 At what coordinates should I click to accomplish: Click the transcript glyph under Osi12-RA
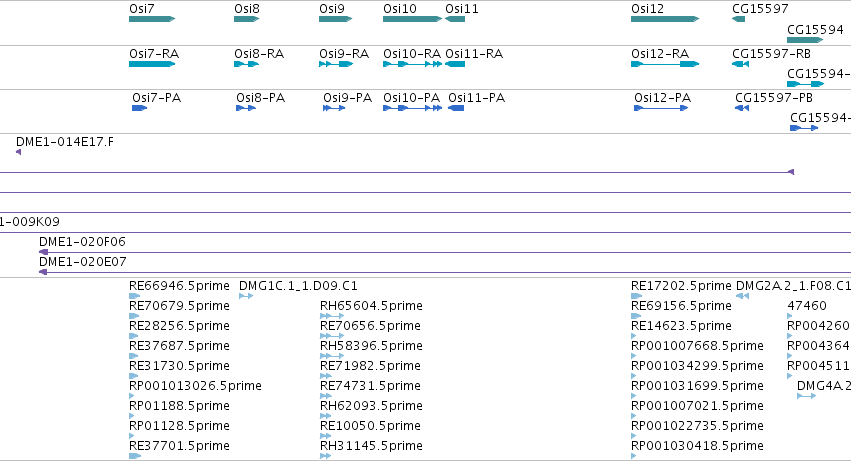665,64
